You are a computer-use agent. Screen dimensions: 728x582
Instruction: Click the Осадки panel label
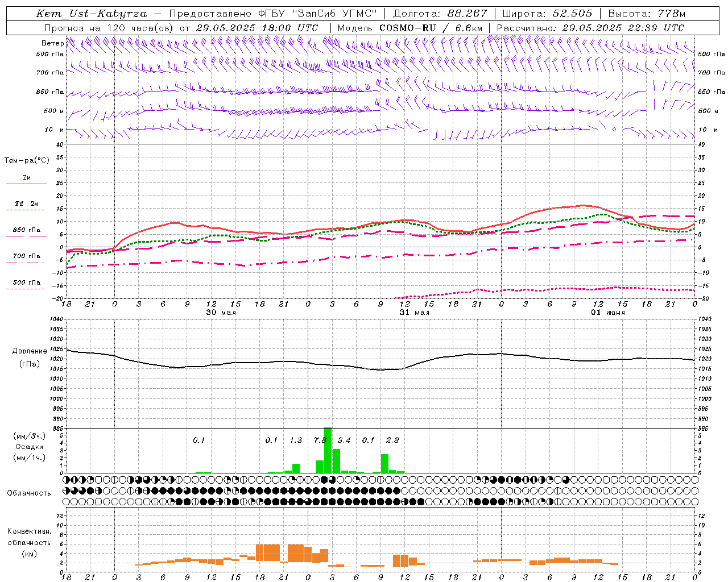coord(30,447)
